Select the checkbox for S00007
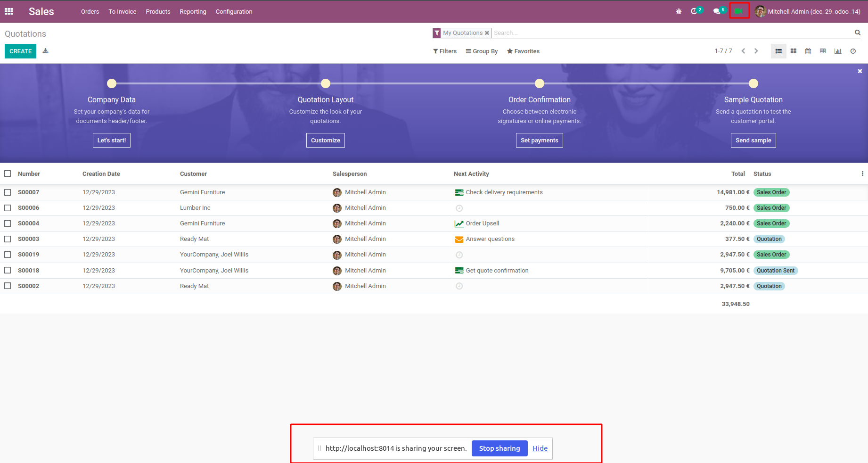The height and width of the screenshot is (463, 868). click(8, 192)
